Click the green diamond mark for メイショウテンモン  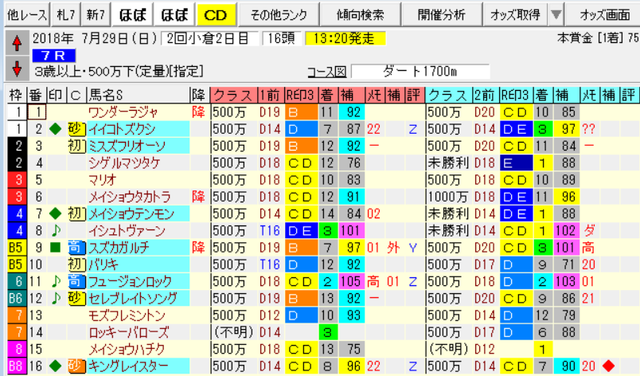click(x=55, y=214)
